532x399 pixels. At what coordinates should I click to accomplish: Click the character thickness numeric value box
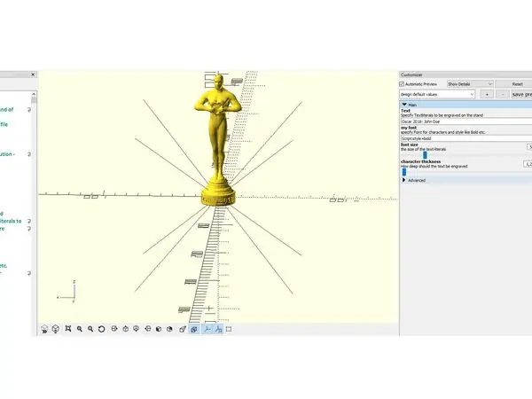coord(528,164)
